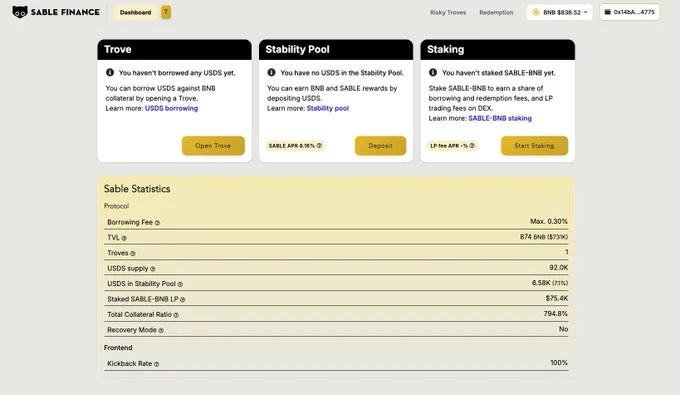Viewport: 680px width, 395px height.
Task: Click the 794.8% collateral ratio value
Action: click(556, 314)
